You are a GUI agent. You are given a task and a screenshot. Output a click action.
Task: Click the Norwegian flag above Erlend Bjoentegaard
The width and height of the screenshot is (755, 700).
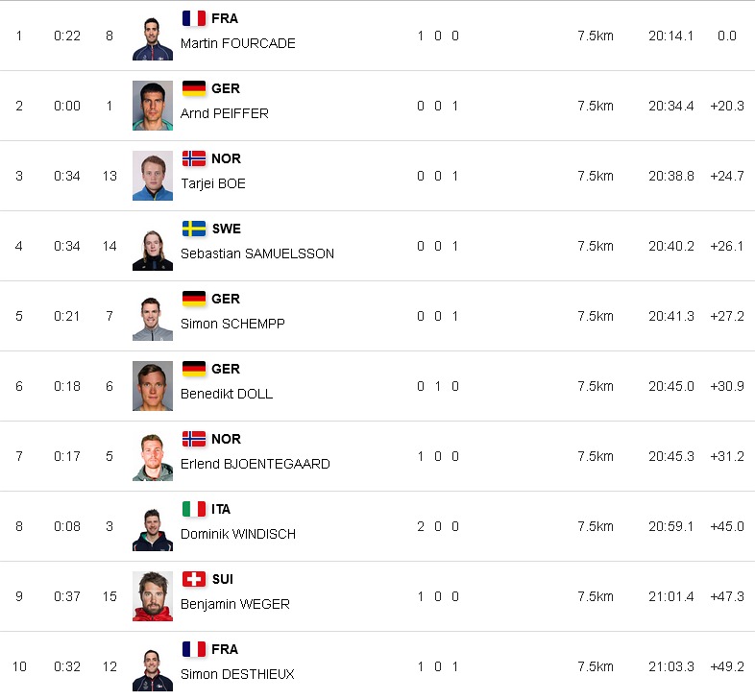click(x=194, y=439)
